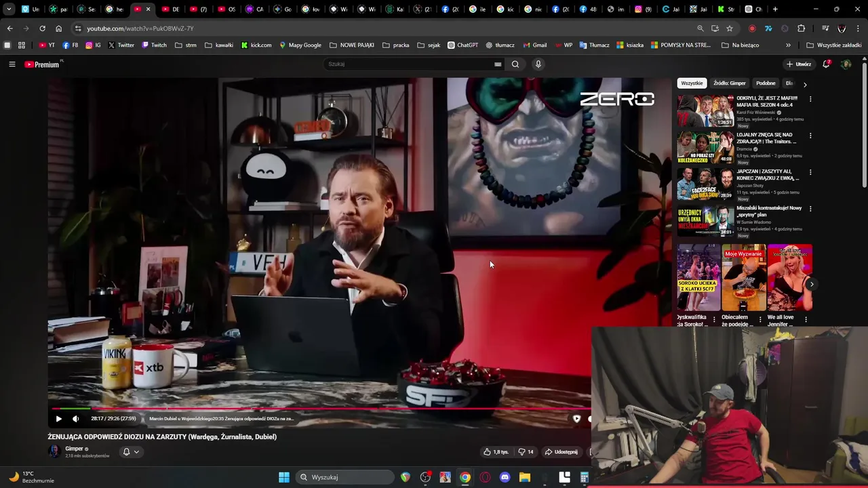The width and height of the screenshot is (868, 488).
Task: Go to the YouTube Premium home logo
Action: click(x=43, y=64)
